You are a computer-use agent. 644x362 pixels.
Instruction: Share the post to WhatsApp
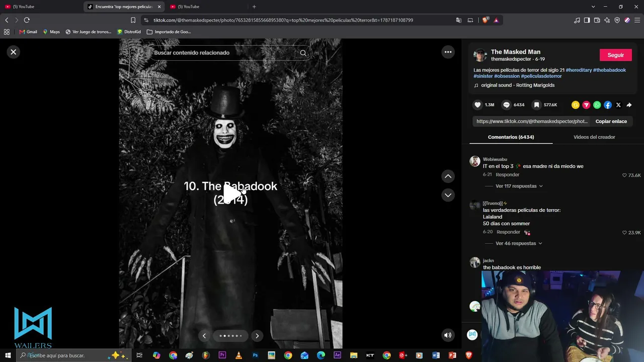[597, 105]
